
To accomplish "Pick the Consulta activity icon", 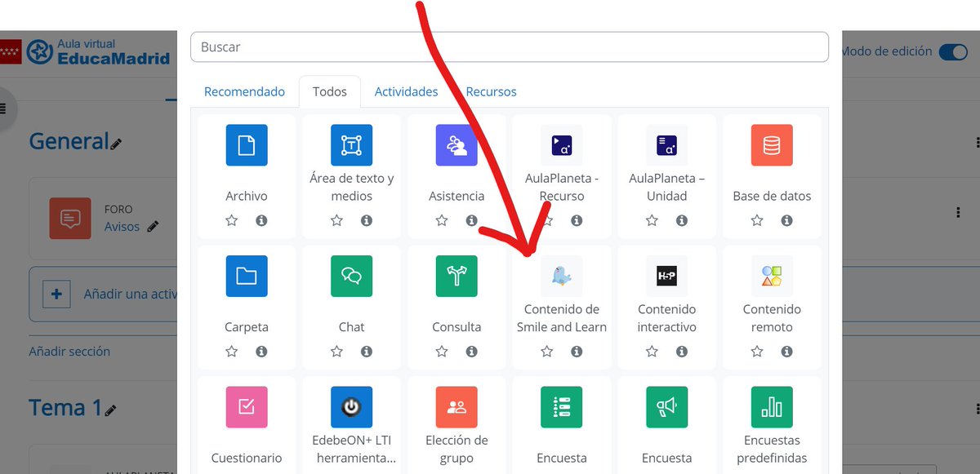I will [x=457, y=277].
